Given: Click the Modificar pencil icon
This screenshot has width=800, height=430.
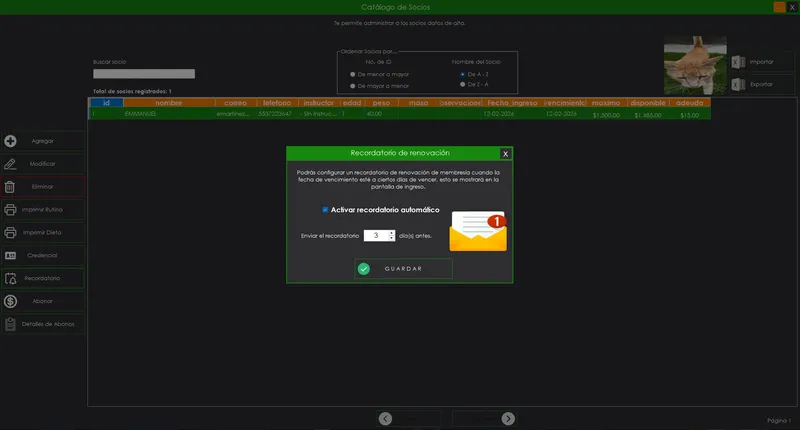Looking at the screenshot, I should pos(11,164).
